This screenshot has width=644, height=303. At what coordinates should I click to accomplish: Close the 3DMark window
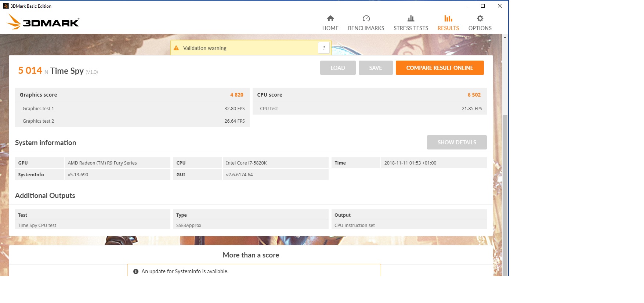(500, 6)
